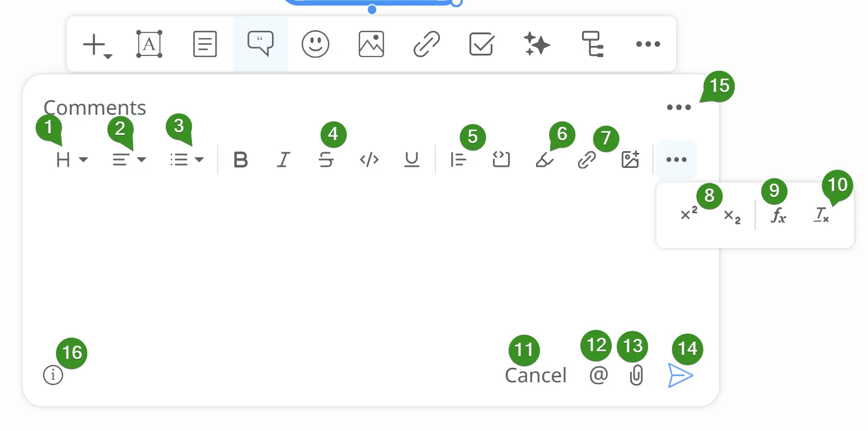
Task: Choose clear formatting in overflow menu
Action: [x=822, y=215]
